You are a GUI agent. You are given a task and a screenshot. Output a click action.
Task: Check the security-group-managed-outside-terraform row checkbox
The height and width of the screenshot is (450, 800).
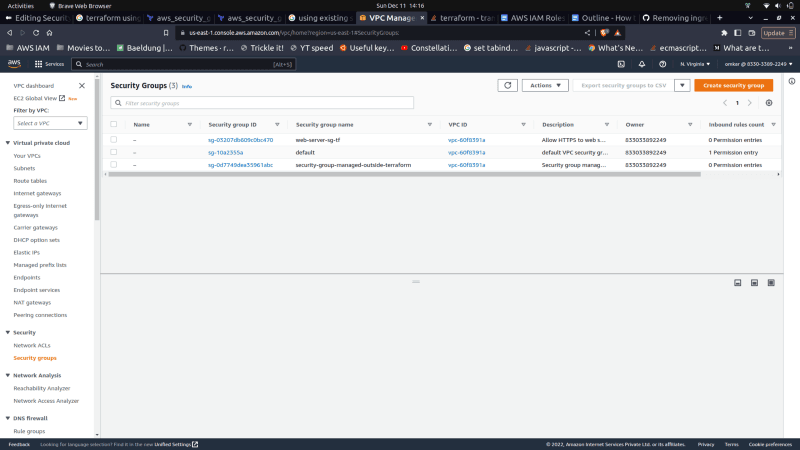[x=114, y=164]
